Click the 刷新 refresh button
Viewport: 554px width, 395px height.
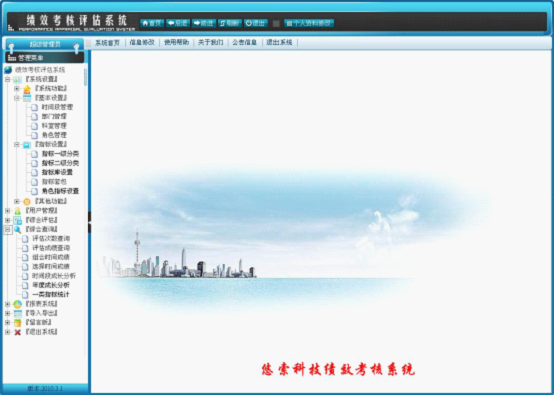pyautogui.click(x=230, y=23)
